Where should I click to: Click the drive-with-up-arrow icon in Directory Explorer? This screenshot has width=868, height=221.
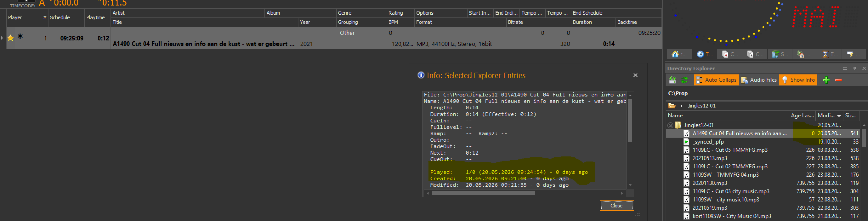672,80
